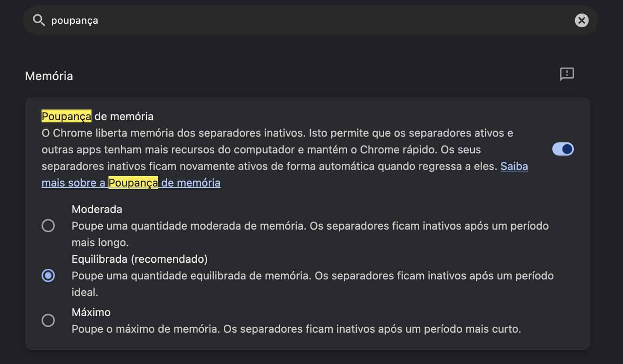Click the Máximo option label
This screenshot has height=364, width=623.
[x=91, y=312]
